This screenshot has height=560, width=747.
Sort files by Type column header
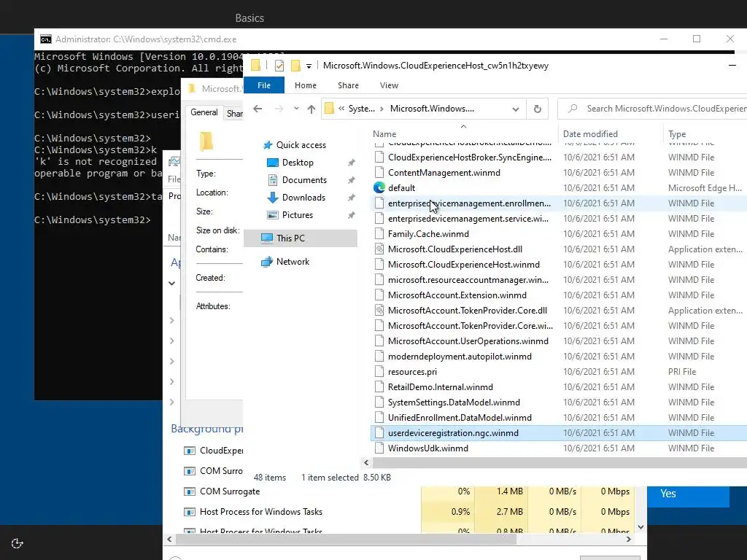(676, 134)
